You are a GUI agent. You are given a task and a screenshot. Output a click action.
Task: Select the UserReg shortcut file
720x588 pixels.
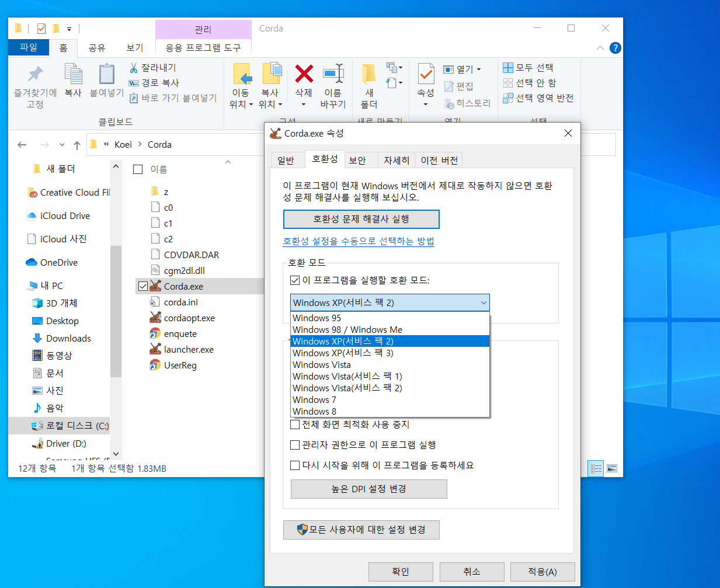pos(180,366)
